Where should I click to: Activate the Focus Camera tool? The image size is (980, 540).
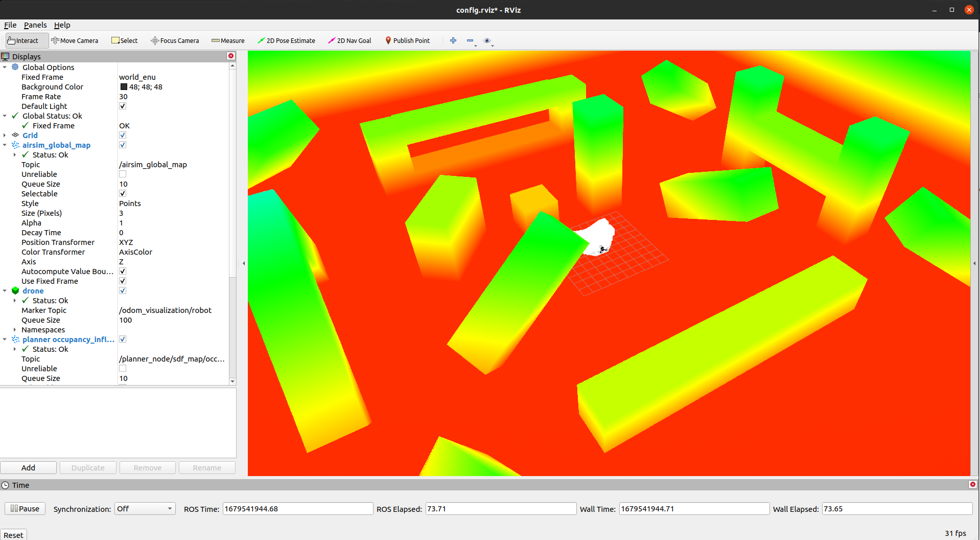[x=175, y=40]
